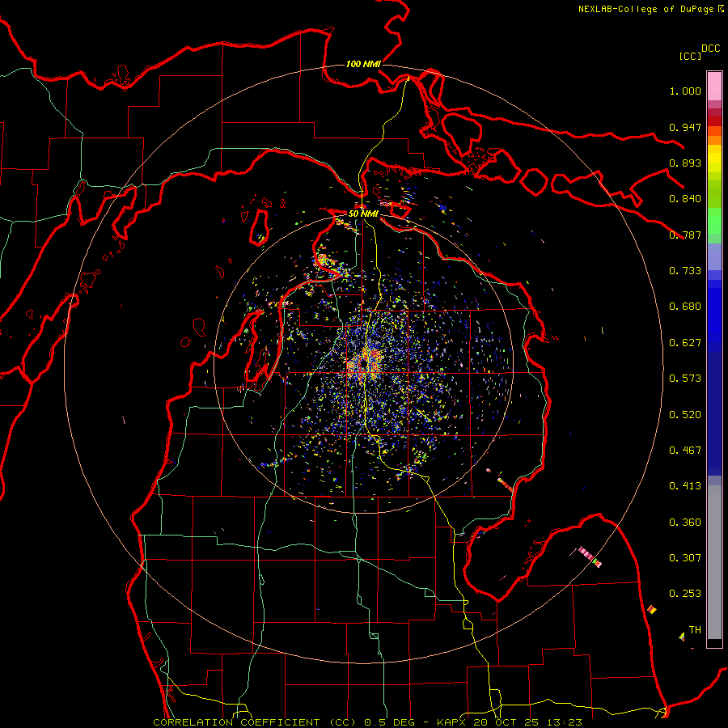Click the orange segment of the color bar

[714, 140]
